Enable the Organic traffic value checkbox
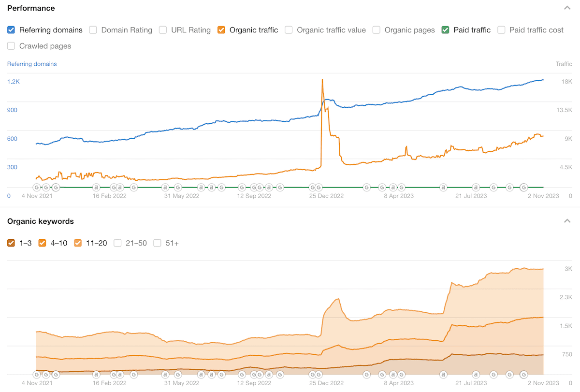The image size is (580, 392). click(289, 30)
